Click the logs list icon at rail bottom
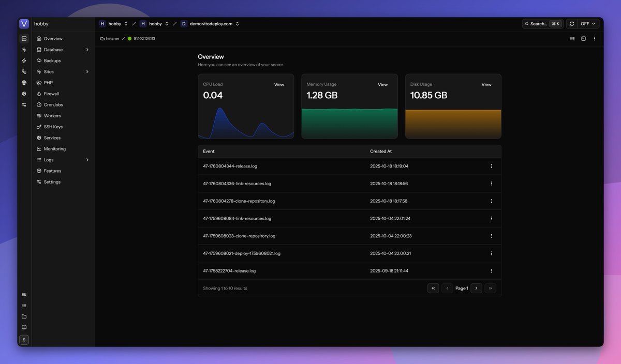The image size is (621, 364). coord(24,306)
